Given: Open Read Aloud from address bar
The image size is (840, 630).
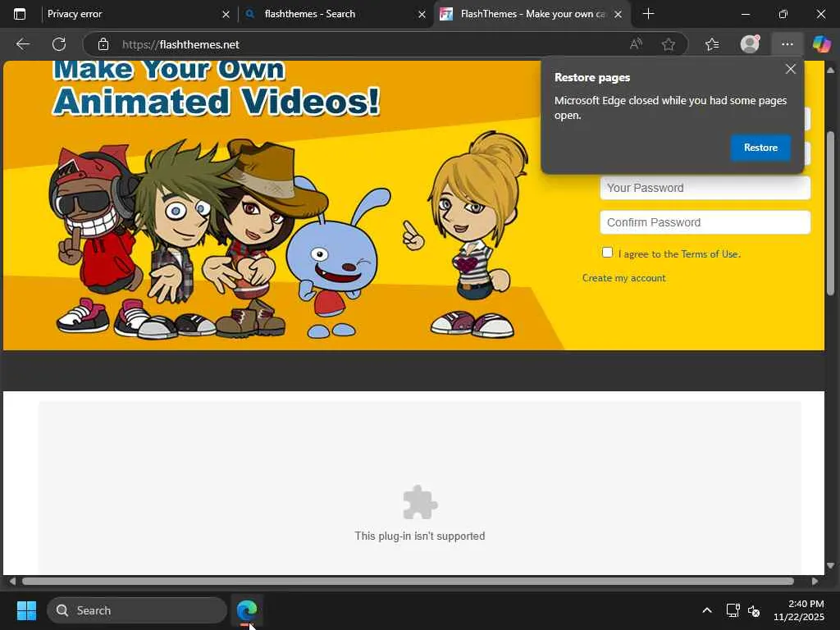Looking at the screenshot, I should (x=636, y=44).
